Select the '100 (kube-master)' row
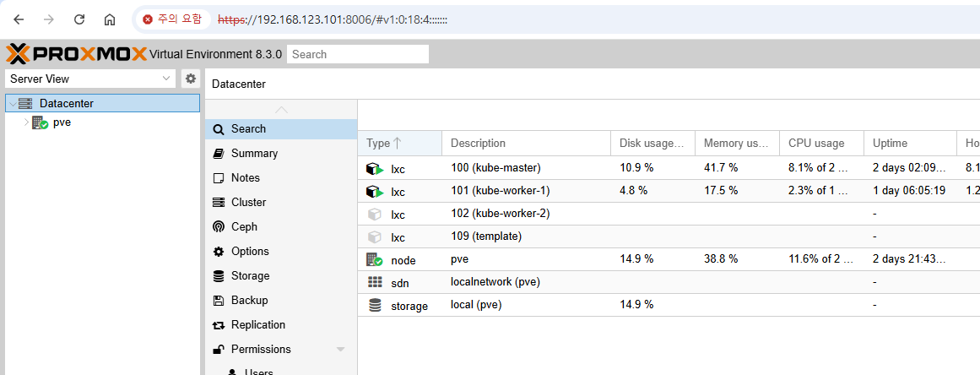 pos(669,168)
